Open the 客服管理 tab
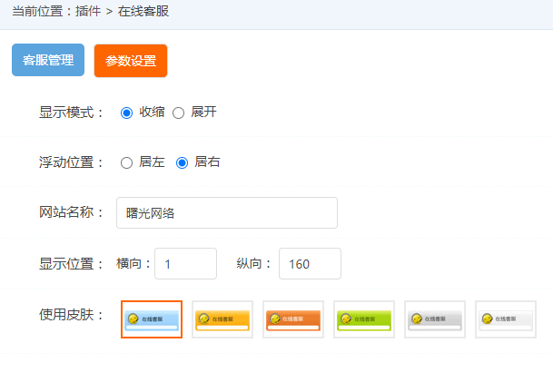This screenshot has width=553, height=392. pyautogui.click(x=48, y=61)
